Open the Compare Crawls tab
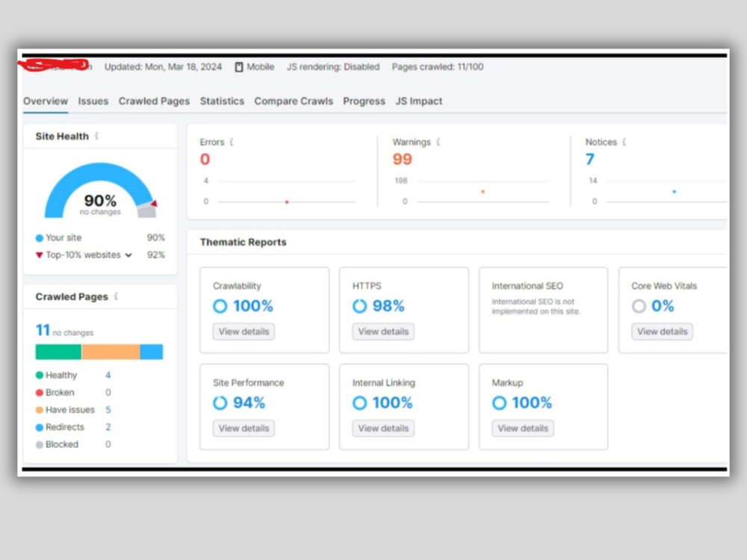The height and width of the screenshot is (560, 747). 294,101
